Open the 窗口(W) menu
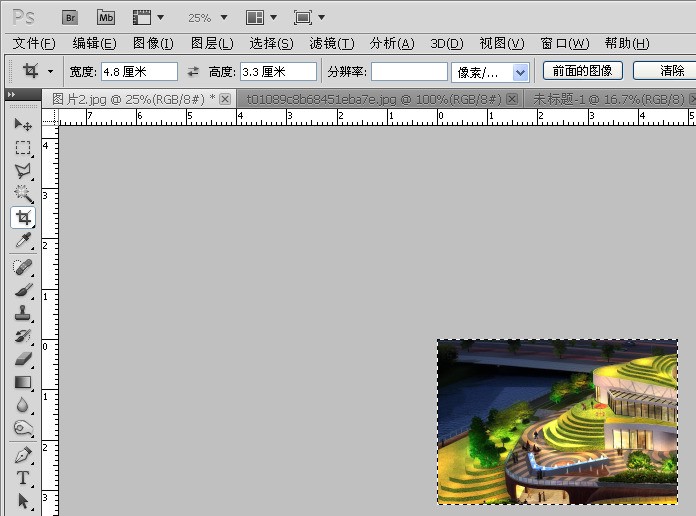696x516 pixels. (x=565, y=44)
